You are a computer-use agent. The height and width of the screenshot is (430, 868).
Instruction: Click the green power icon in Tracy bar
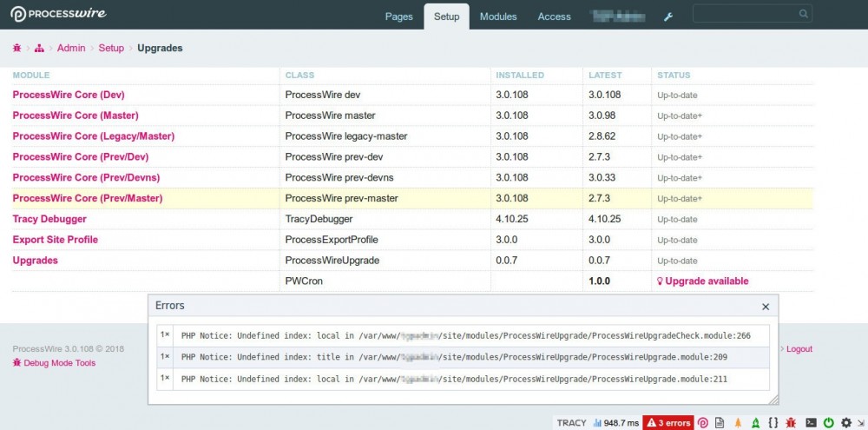click(829, 422)
